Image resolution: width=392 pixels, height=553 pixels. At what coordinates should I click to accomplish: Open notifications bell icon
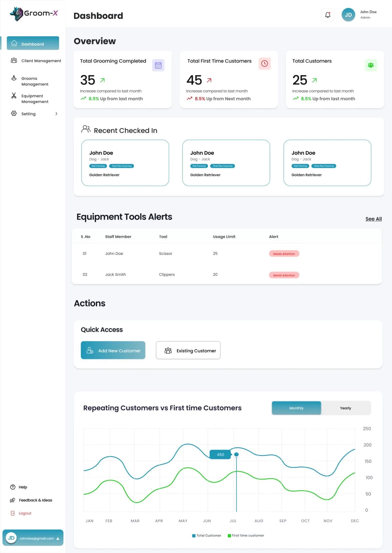point(328,15)
